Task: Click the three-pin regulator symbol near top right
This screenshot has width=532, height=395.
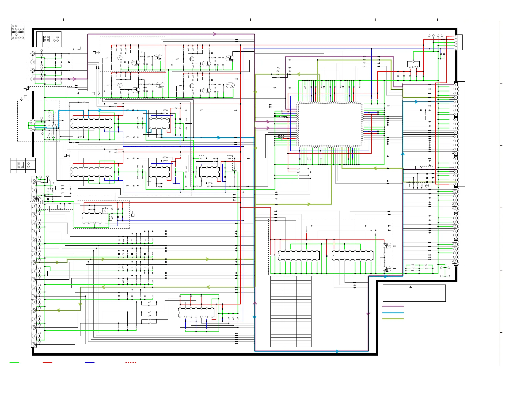Action: (413, 64)
